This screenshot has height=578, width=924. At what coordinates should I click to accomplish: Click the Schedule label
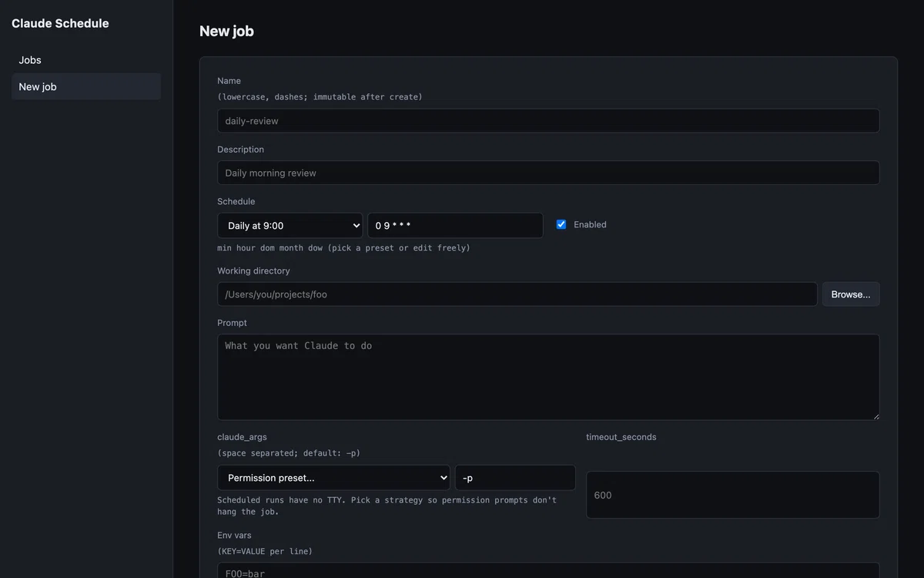pyautogui.click(x=236, y=202)
